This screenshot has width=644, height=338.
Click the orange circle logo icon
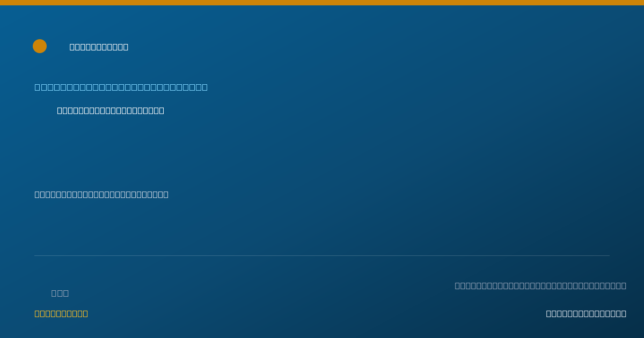pyautogui.click(x=40, y=46)
